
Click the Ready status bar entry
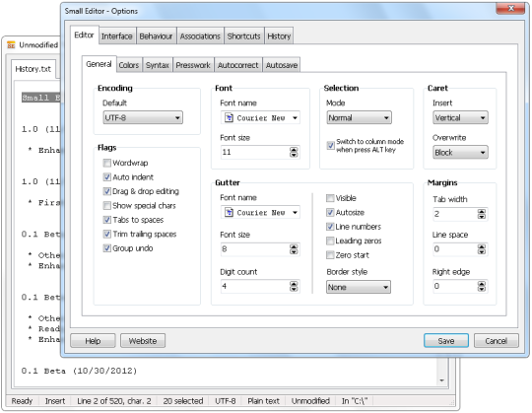point(22,401)
